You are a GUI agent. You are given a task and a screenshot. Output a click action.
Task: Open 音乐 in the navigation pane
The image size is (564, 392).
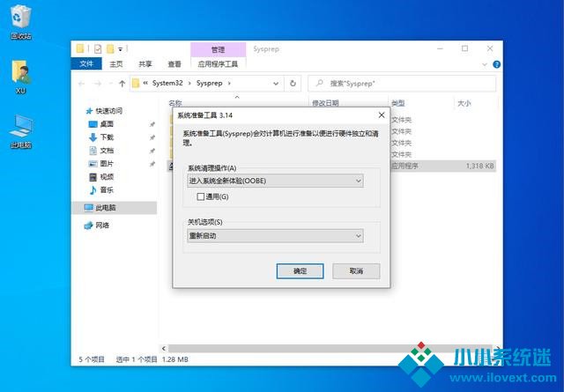pyautogui.click(x=101, y=190)
